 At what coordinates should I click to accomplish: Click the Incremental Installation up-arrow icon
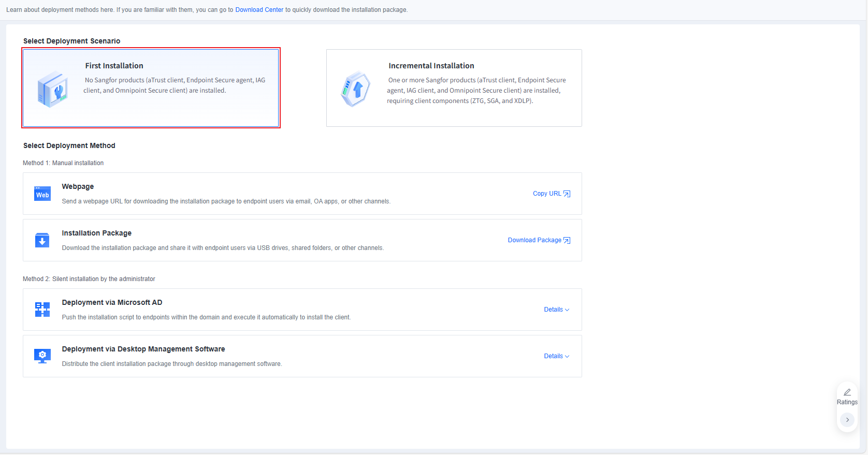356,90
